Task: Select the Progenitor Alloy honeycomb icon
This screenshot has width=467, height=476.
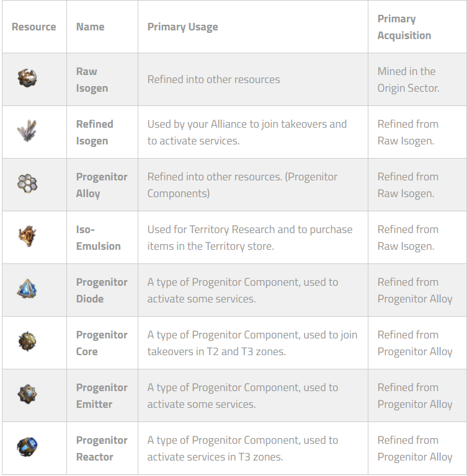Action: coord(27,183)
